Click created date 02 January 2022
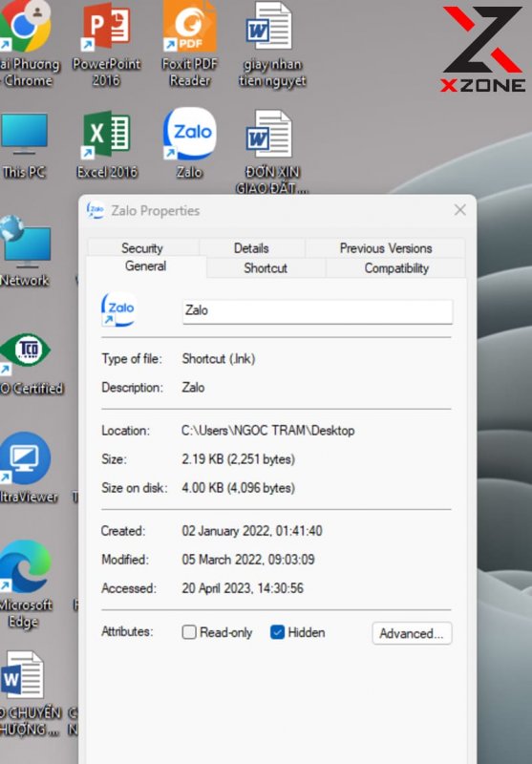Image resolution: width=532 pixels, height=764 pixels. click(x=252, y=531)
